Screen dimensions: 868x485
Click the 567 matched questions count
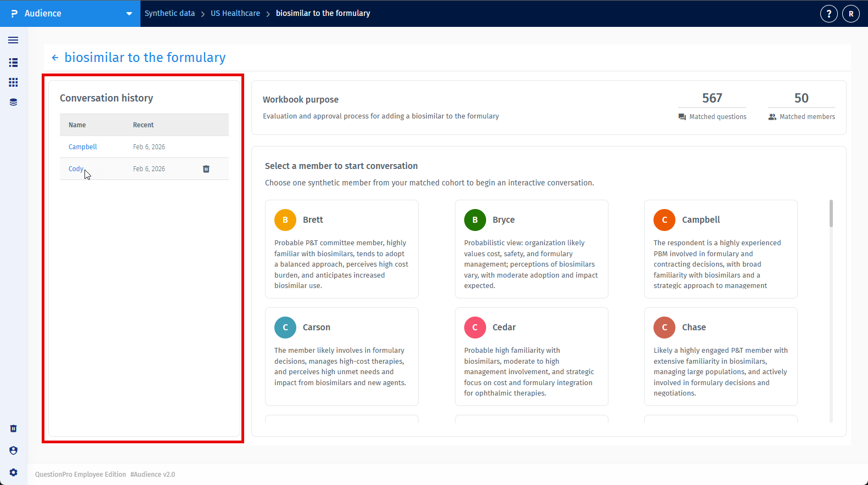pyautogui.click(x=712, y=98)
